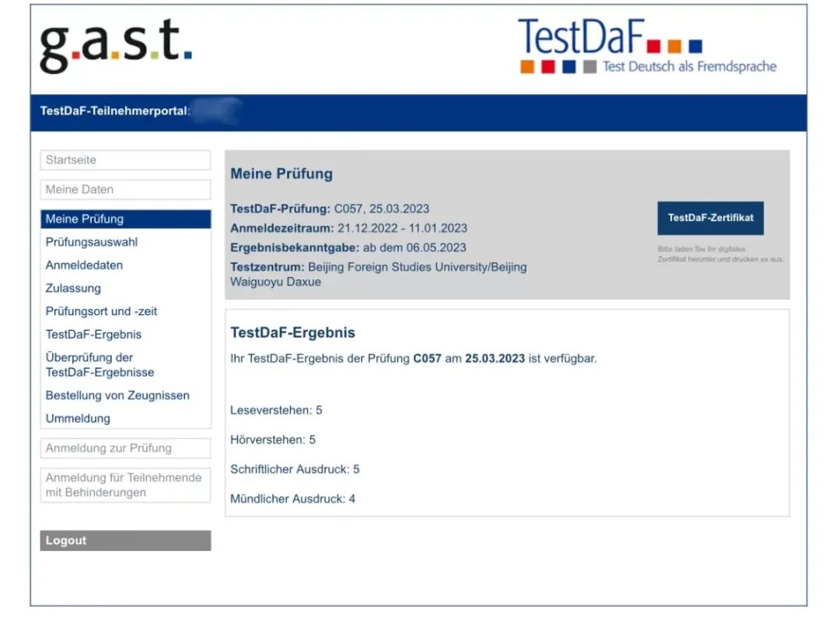
Task: Click the Anmeldezeitraum date range
Action: tap(348, 228)
